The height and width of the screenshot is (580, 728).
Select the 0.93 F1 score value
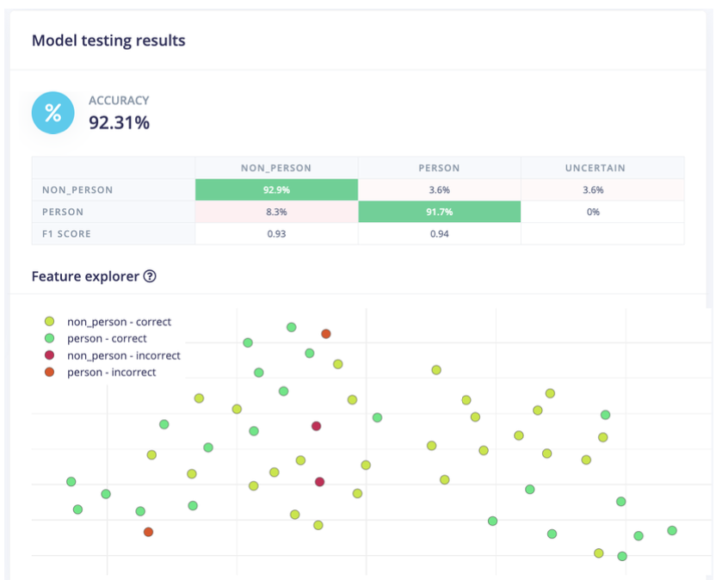[276, 233]
